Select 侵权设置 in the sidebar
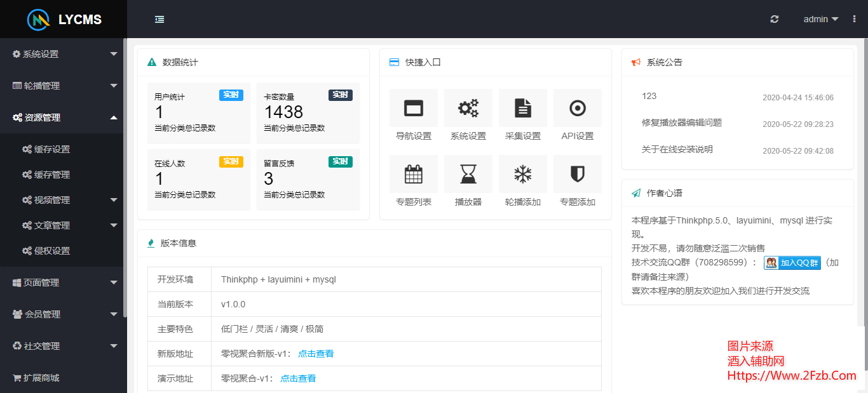This screenshot has height=393, width=868. pos(52,251)
